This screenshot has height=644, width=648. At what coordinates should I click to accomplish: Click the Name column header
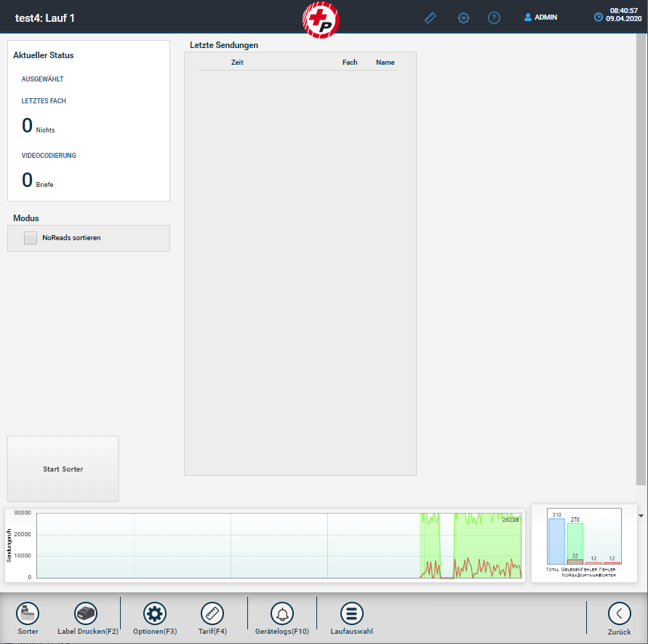coord(385,63)
